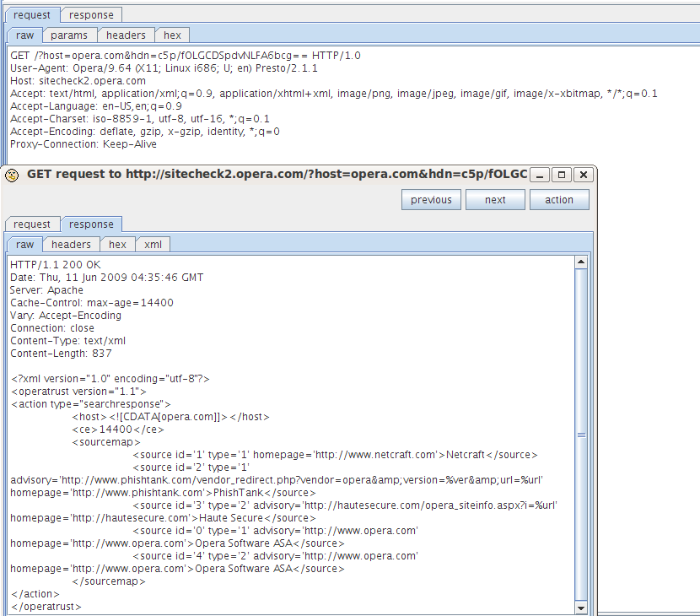Click the 'Proxy-Connection: Keep-Alive' line
Image resolution: width=700 pixels, height=616 pixels.
83,144
